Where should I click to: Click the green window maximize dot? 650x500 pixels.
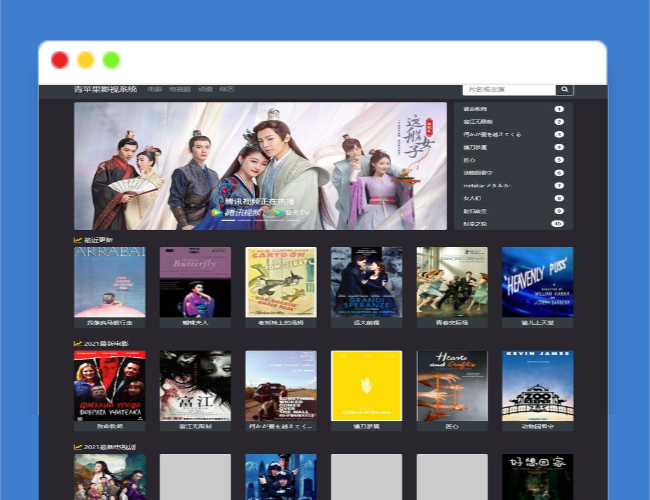[112, 60]
